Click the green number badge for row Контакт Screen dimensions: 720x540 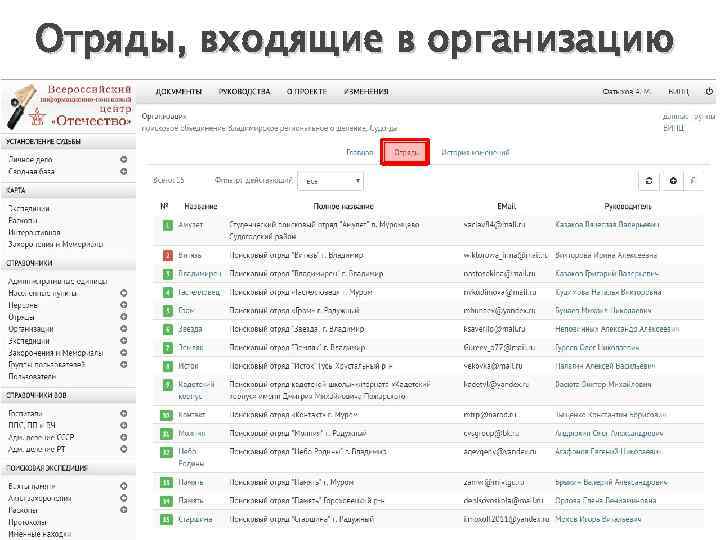coord(166,415)
